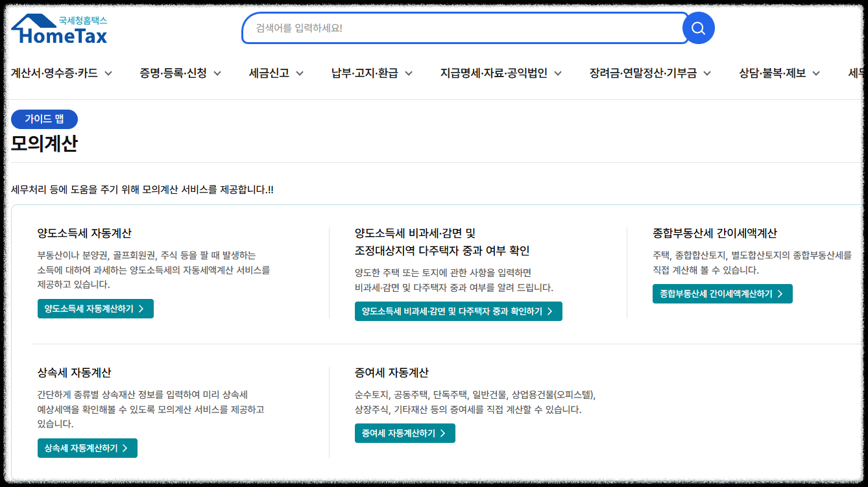The height and width of the screenshot is (487, 868).
Task: Click inside the search input field
Action: pyautogui.click(x=454, y=28)
